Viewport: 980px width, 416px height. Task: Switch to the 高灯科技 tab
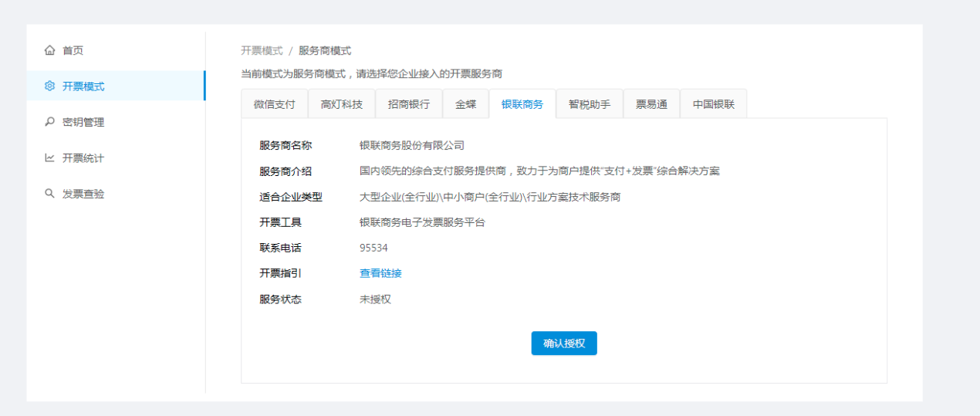click(x=341, y=104)
